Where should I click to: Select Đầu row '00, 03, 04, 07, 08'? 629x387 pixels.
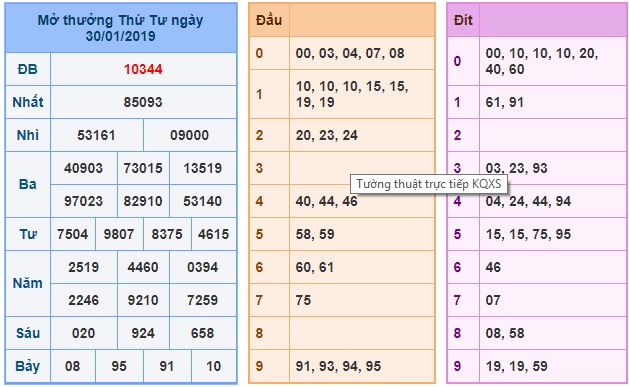coord(350,53)
